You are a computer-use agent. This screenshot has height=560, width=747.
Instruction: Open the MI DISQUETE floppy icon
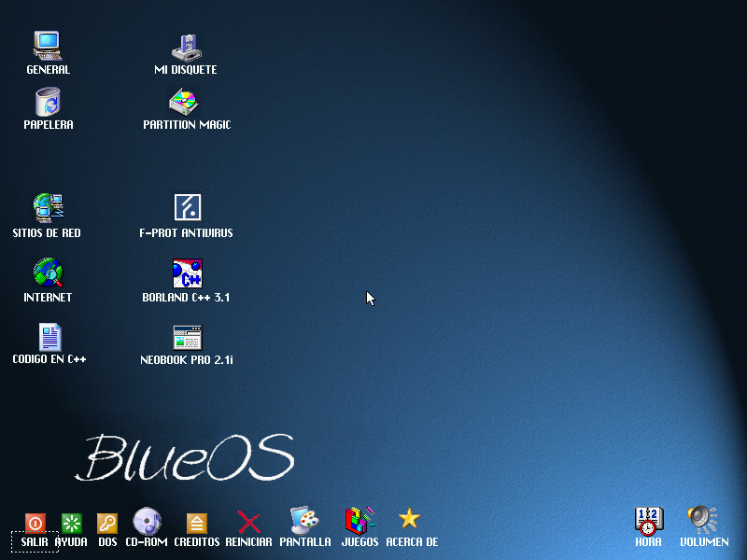click(x=186, y=48)
